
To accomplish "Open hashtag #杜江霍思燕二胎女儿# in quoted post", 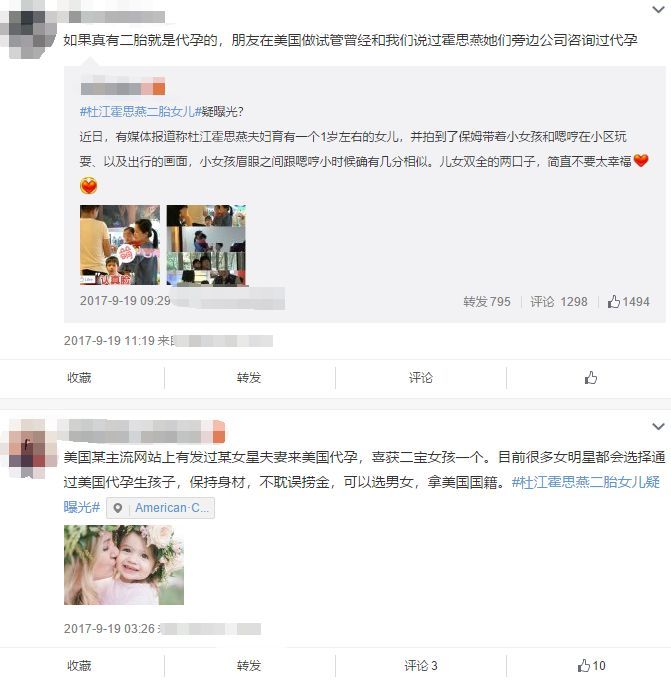I will [x=140, y=111].
